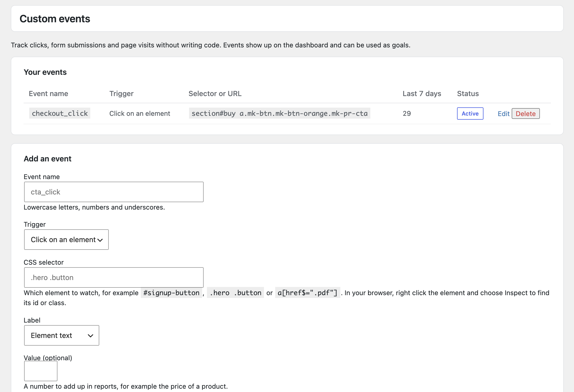
Task: Focus the CSS selector input field
Action: pos(114,277)
